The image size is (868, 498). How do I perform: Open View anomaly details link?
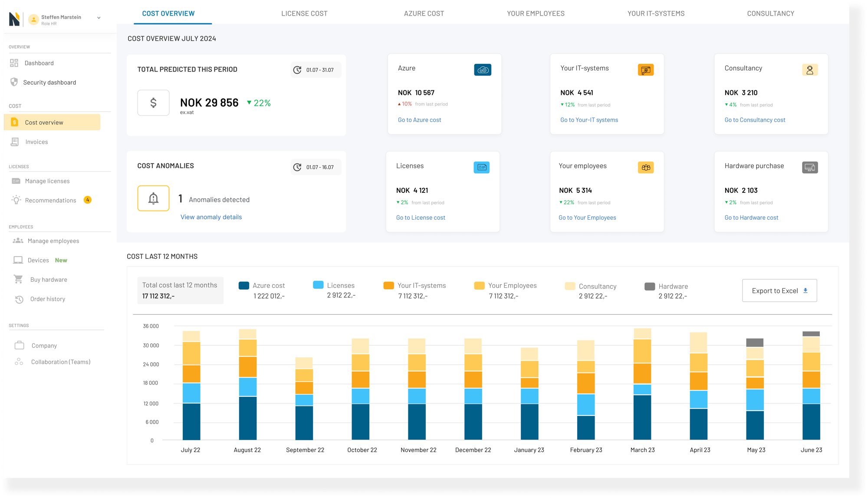211,217
